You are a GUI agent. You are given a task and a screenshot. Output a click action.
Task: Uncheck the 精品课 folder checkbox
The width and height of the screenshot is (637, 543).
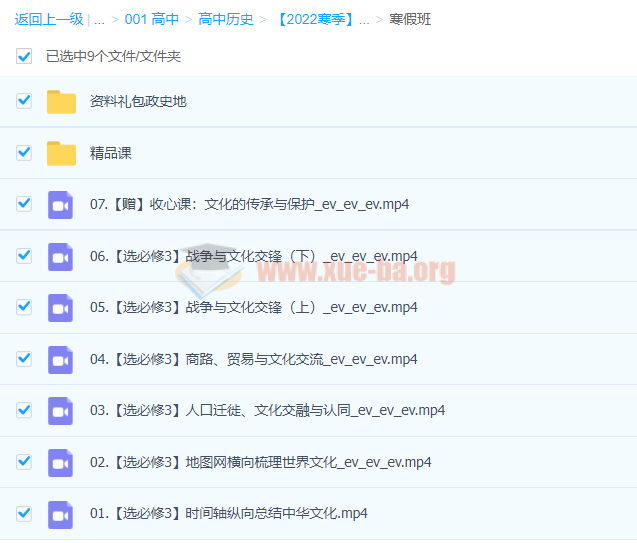tap(24, 153)
